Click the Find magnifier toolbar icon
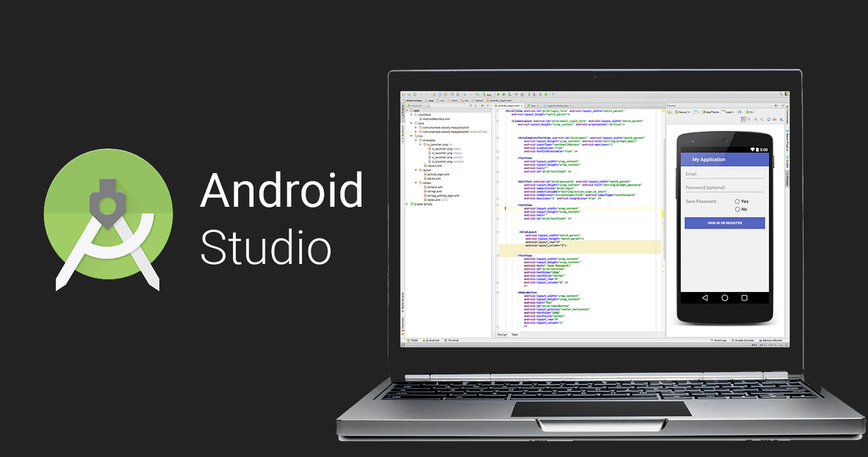Image resolution: width=868 pixels, height=457 pixels. (452, 95)
